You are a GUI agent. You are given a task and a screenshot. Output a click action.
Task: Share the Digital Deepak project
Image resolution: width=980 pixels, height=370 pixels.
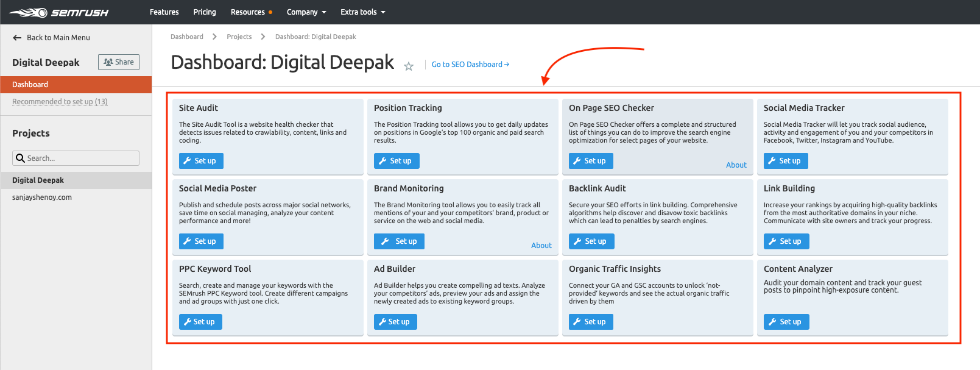click(x=119, y=62)
